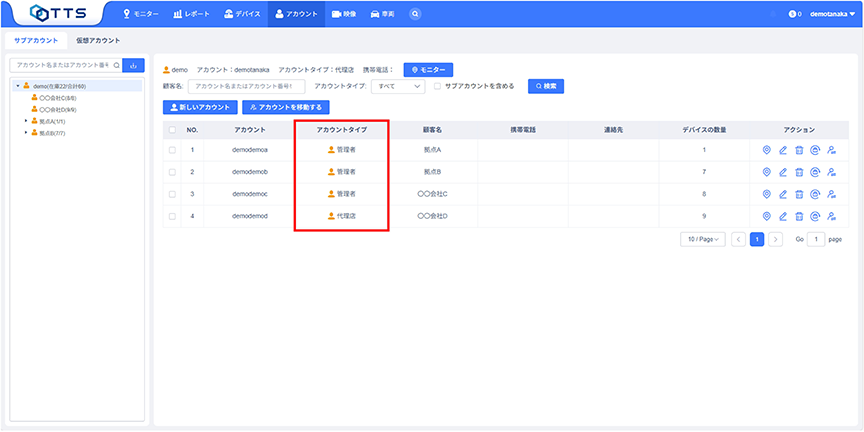Click the delete trash icon for demodemoc
864x432 pixels.
click(799, 194)
